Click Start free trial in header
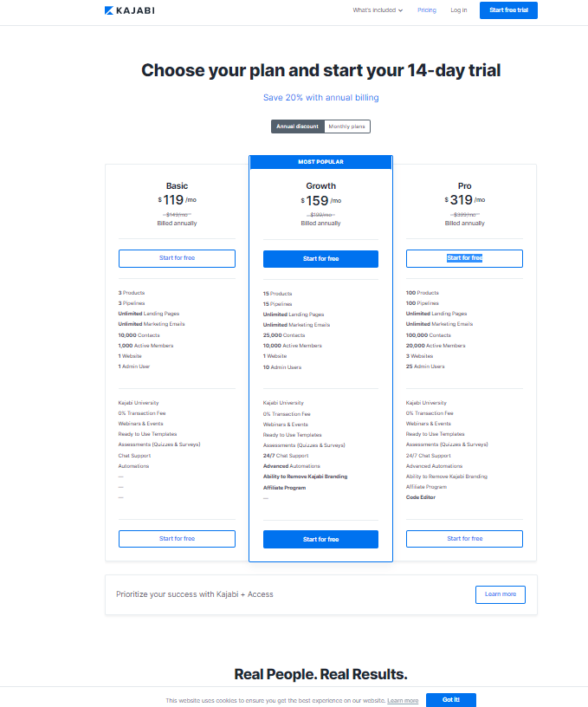Screen dimensions: 588x707 (508, 10)
